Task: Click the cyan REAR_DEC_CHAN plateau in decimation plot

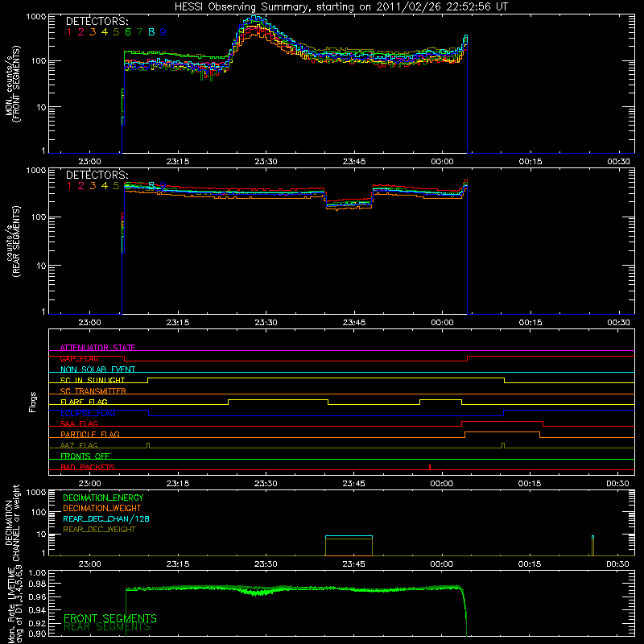Action: [x=349, y=536]
